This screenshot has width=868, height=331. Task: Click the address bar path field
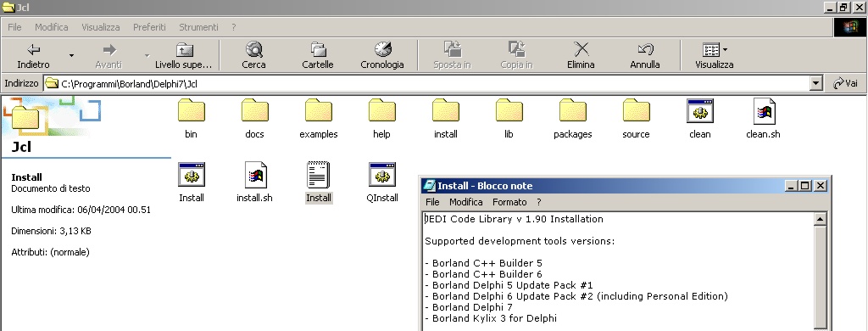coord(426,84)
